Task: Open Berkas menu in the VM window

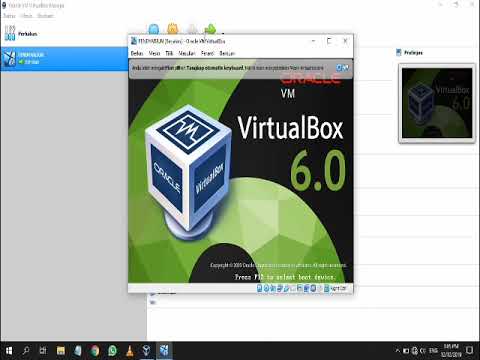Action: (x=137, y=53)
